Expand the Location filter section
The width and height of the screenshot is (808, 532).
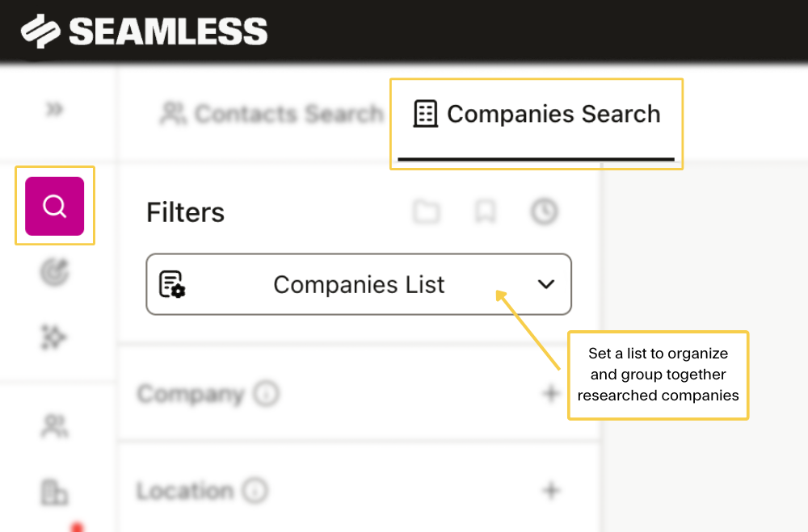tap(550, 490)
